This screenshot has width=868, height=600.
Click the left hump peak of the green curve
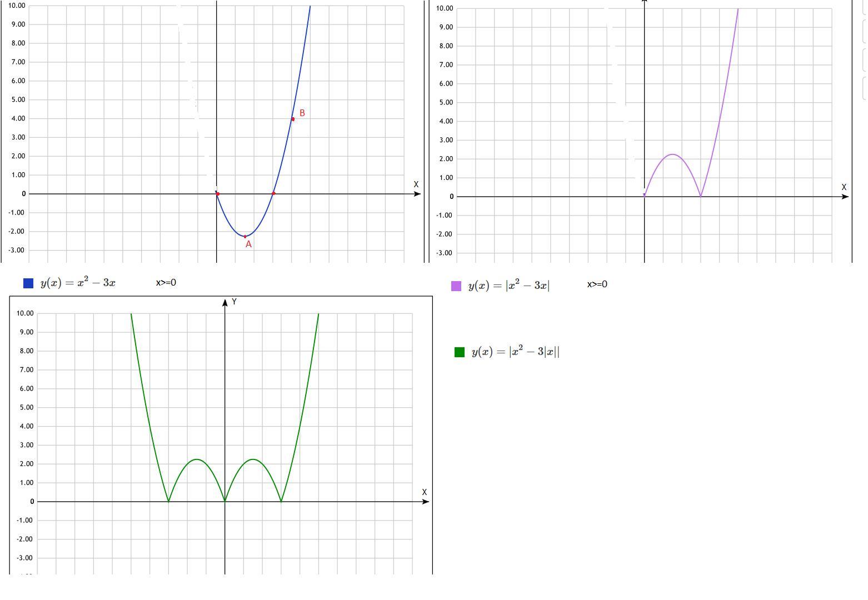[x=197, y=459]
